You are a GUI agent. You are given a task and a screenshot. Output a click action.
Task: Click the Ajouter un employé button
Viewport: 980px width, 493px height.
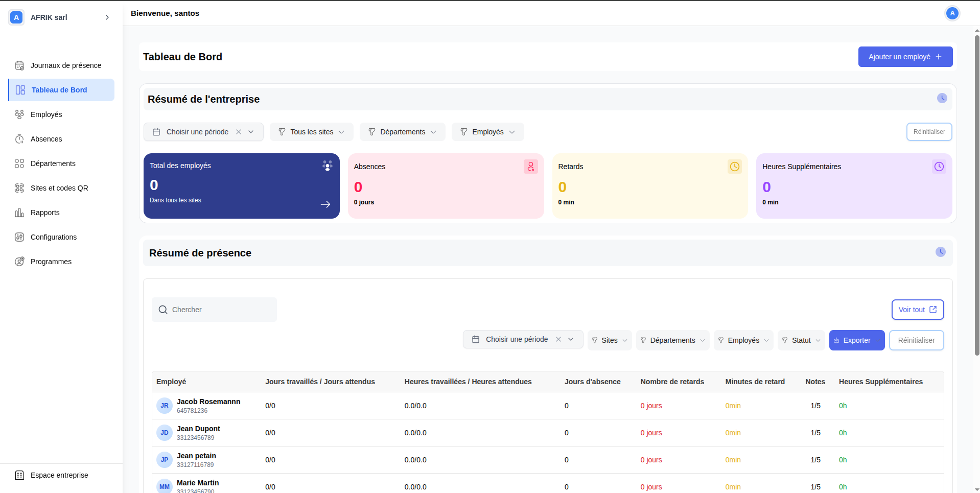pyautogui.click(x=905, y=57)
